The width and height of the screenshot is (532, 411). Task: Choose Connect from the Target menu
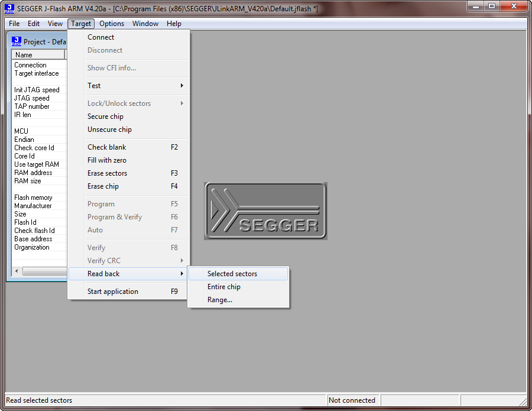(x=101, y=37)
